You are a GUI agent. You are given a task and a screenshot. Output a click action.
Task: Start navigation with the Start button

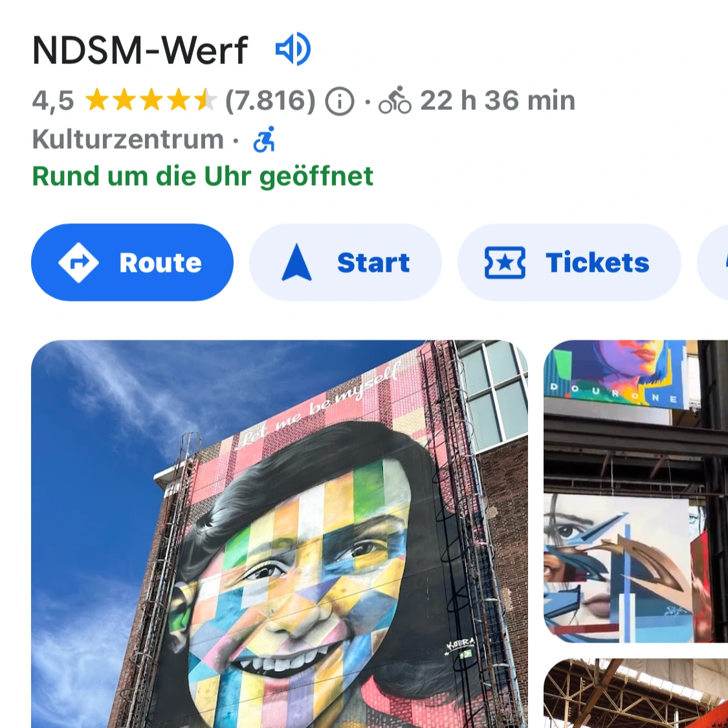pyautogui.click(x=346, y=262)
